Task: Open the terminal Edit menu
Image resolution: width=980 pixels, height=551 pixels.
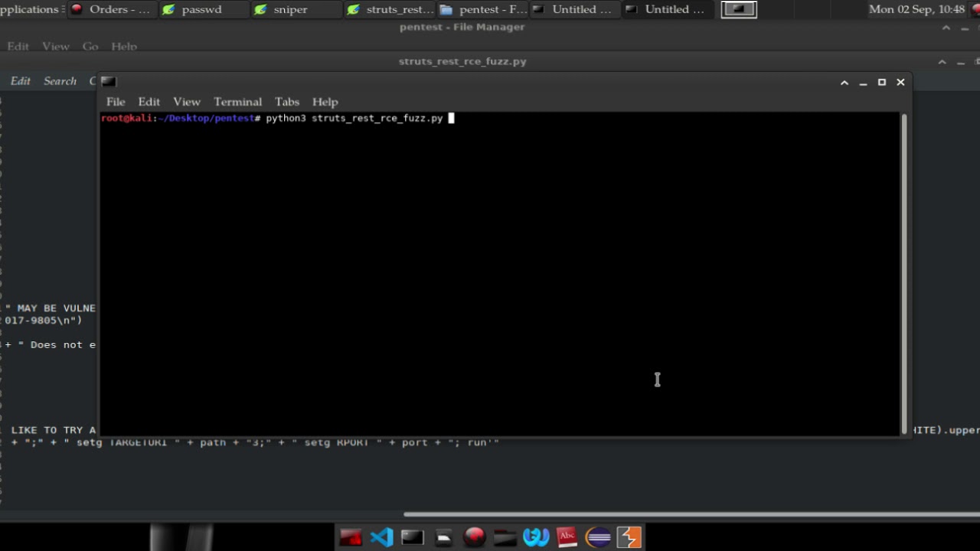Action: (x=149, y=102)
